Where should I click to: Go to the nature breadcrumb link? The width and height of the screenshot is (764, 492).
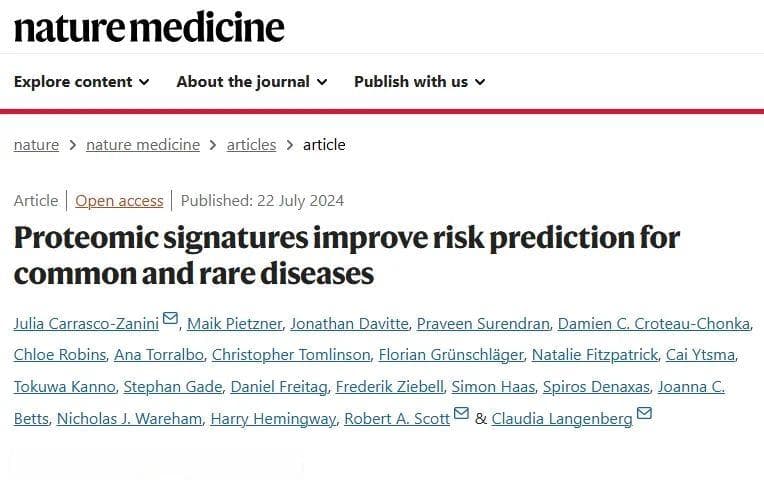click(37, 145)
